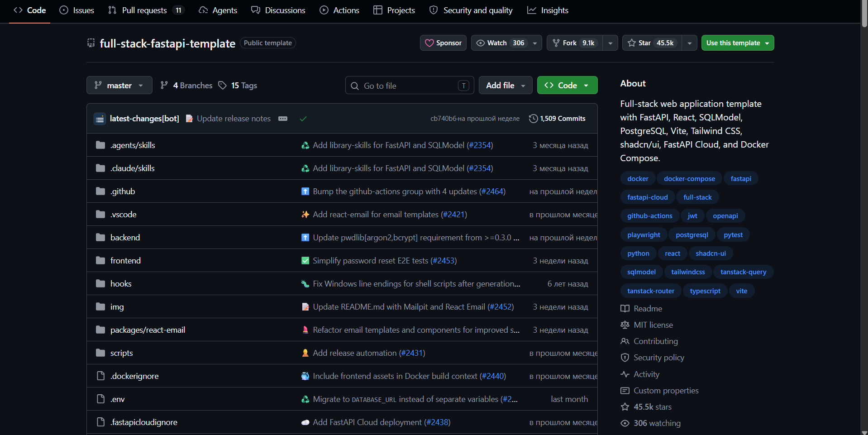The image size is (868, 435).
Task: Open the latest-changes[bot] author link
Action: [x=144, y=119]
